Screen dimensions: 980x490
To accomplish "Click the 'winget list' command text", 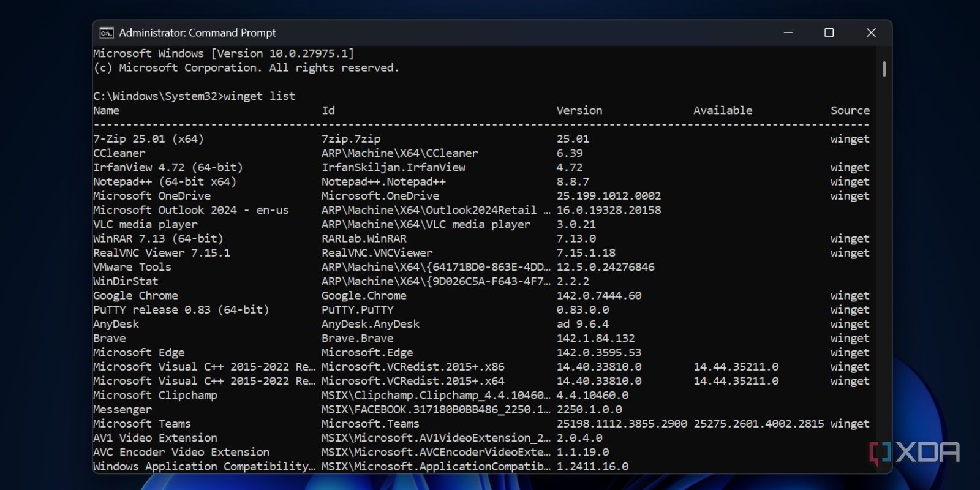I will (x=259, y=96).
